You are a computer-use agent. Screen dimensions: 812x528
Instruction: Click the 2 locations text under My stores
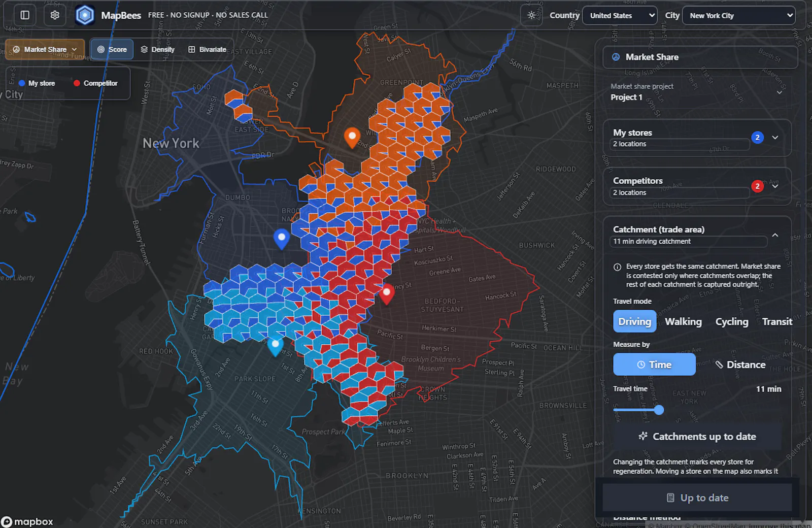629,144
